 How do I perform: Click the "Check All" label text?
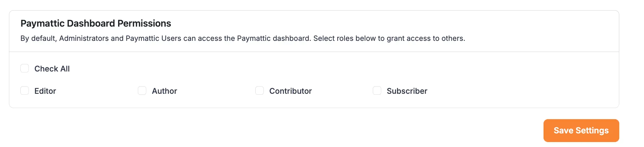(x=52, y=69)
